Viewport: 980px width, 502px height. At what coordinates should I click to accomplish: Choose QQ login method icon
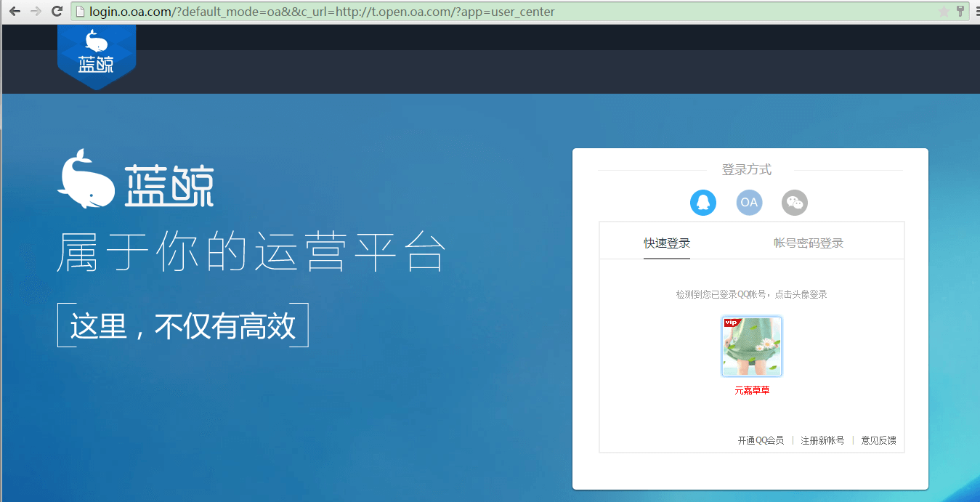point(703,203)
